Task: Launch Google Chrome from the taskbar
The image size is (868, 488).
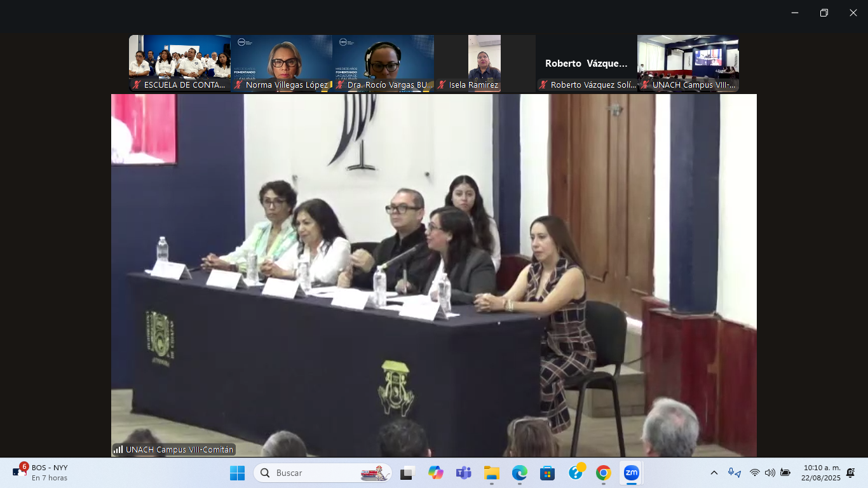Action: (603, 473)
